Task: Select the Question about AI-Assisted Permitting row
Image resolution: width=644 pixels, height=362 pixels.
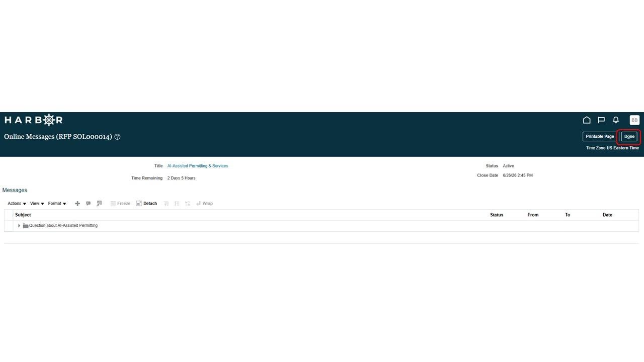Action: coord(321,226)
